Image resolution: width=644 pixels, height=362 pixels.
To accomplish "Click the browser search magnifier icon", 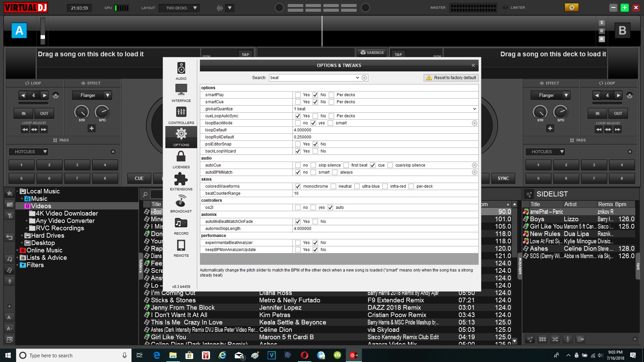I will click(145, 194).
